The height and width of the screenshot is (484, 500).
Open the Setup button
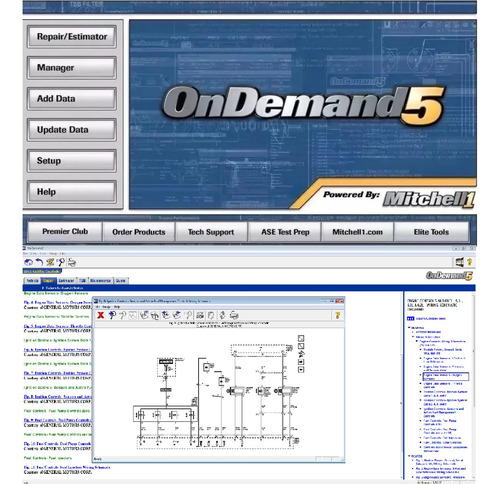click(x=72, y=161)
